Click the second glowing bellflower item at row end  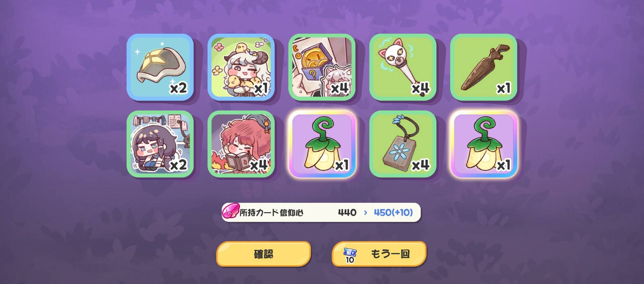(484, 144)
